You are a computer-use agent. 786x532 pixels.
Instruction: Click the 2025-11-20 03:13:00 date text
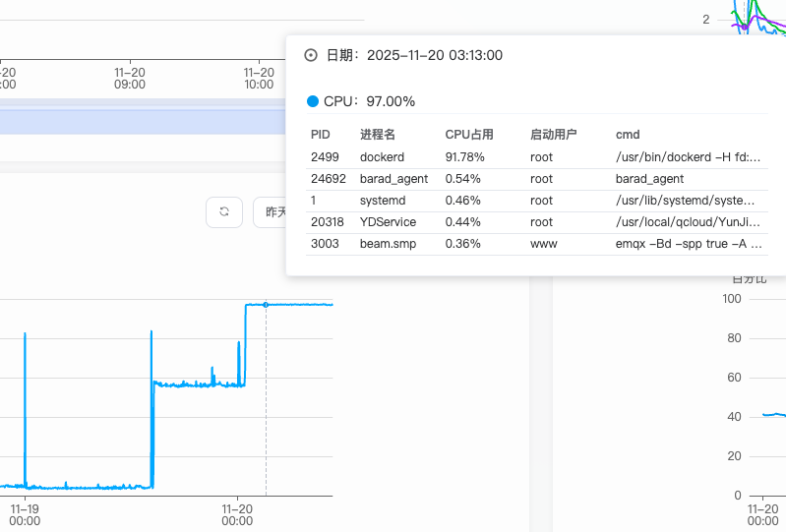tap(434, 56)
